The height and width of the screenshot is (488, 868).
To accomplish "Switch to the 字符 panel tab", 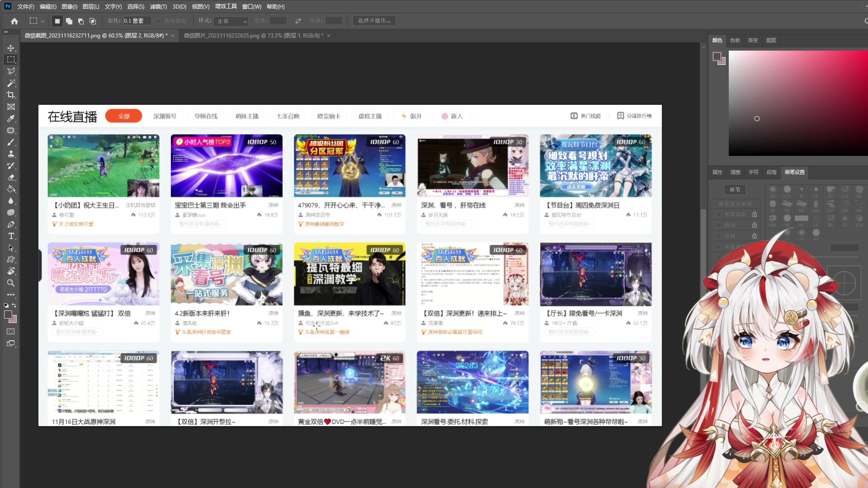I will (754, 172).
